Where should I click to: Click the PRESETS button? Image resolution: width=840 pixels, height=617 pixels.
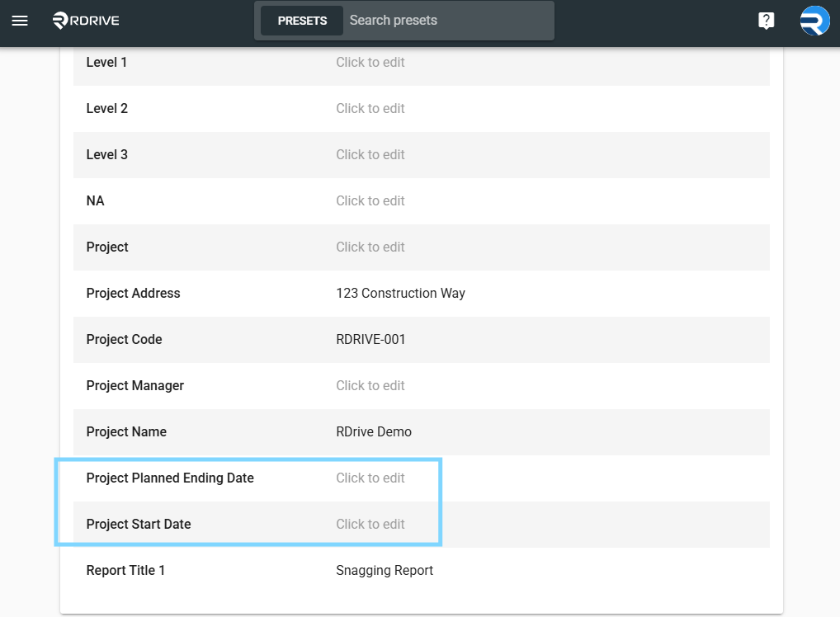302,21
